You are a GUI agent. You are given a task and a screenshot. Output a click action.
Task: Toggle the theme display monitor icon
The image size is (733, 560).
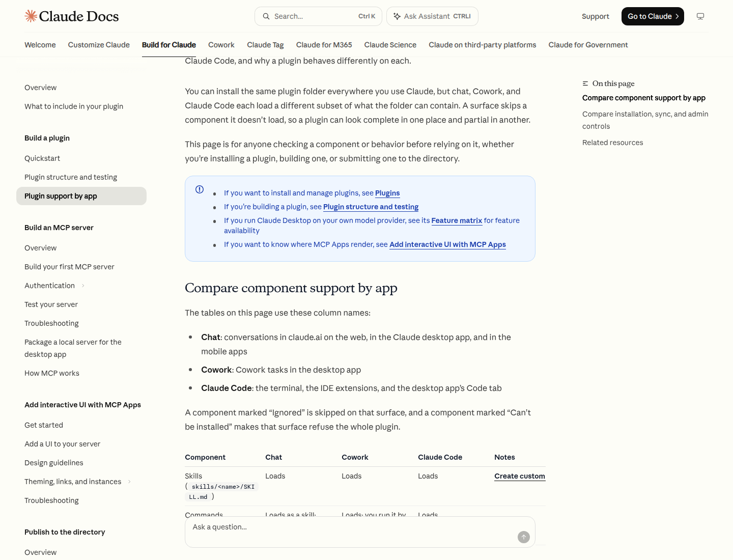[700, 16]
